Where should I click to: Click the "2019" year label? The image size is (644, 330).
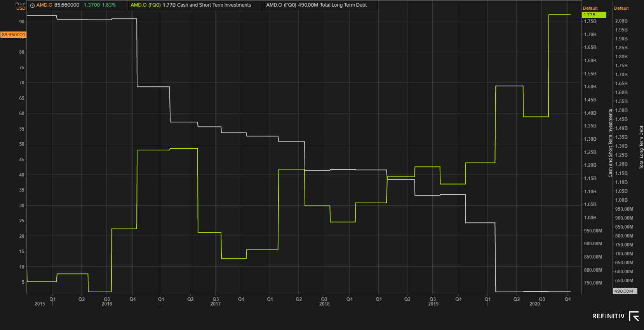[x=433, y=304]
